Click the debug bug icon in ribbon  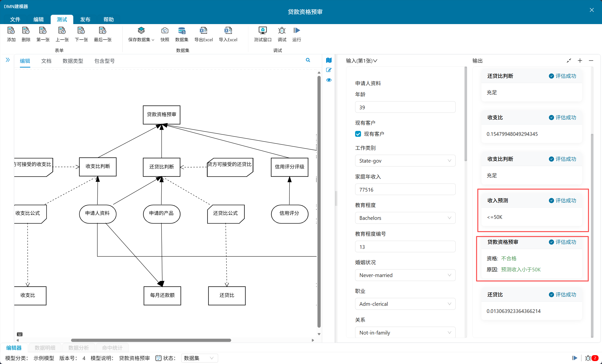click(282, 31)
